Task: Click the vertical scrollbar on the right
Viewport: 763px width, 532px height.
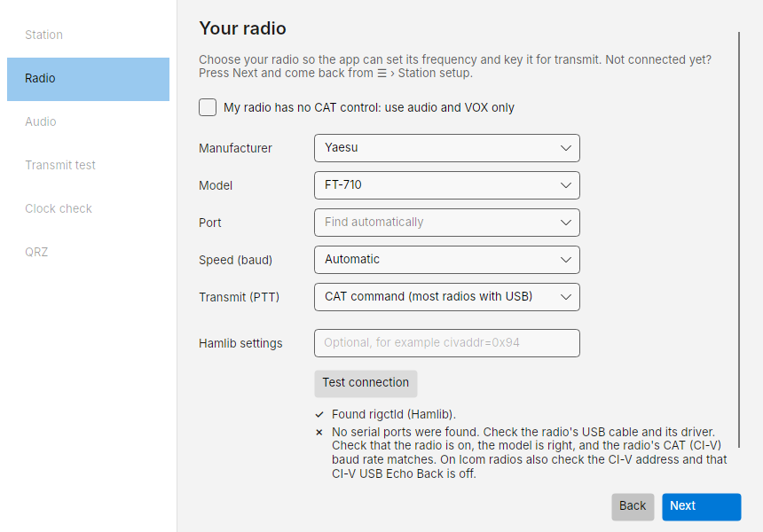Action: point(739,239)
